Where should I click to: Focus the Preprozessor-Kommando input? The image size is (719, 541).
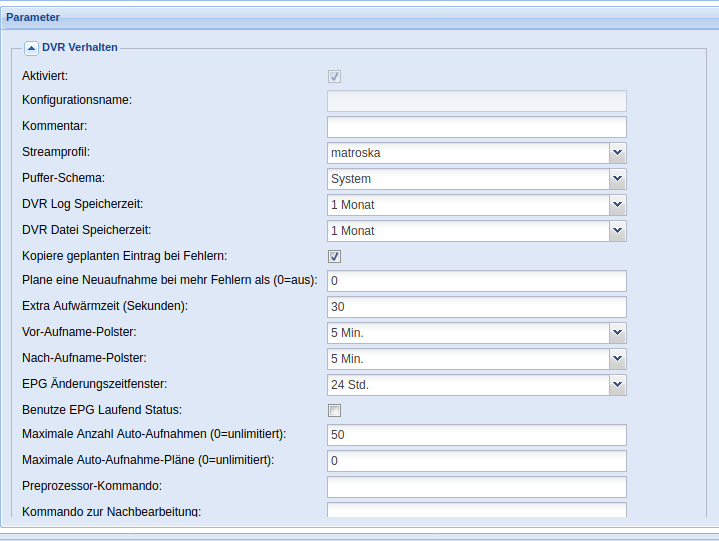[476, 487]
